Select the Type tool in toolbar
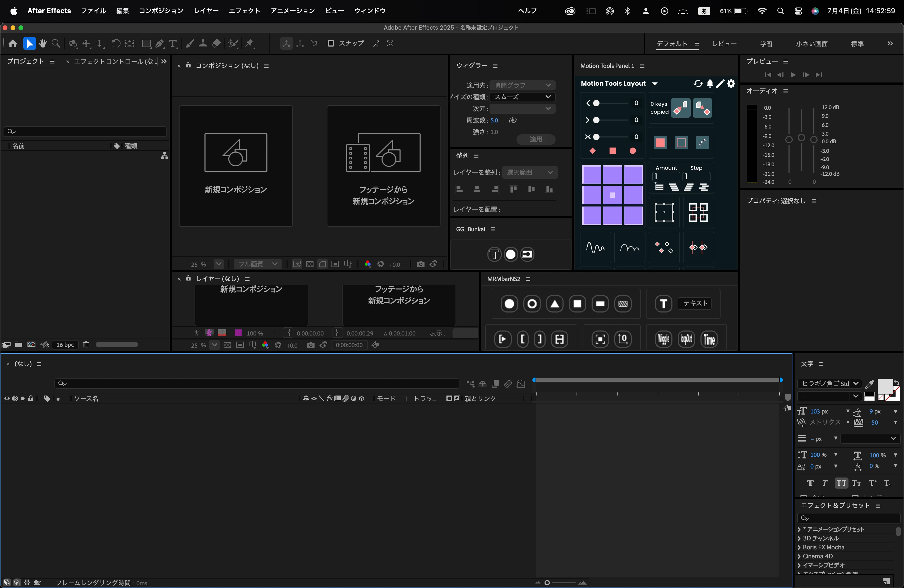This screenshot has height=588, width=904. click(x=173, y=44)
